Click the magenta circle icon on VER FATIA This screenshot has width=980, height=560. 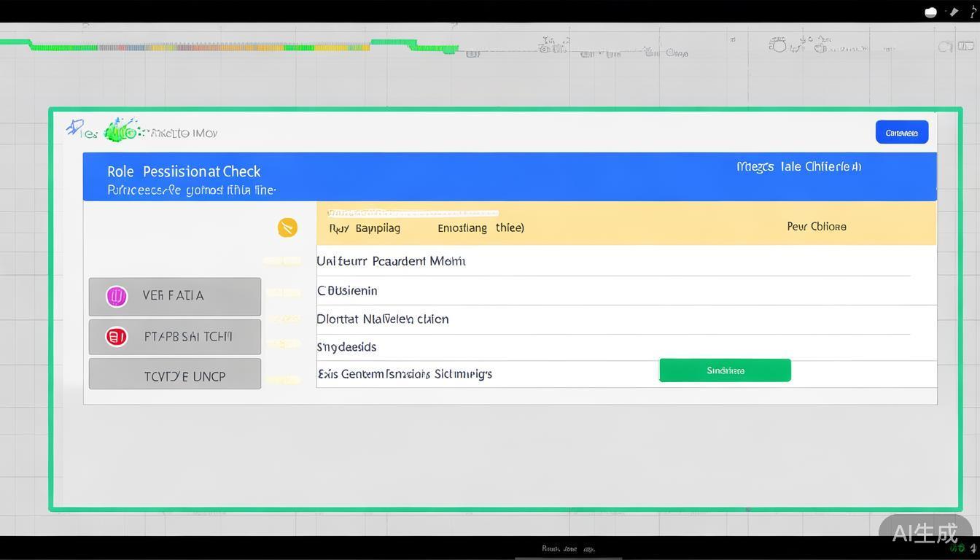(x=117, y=296)
